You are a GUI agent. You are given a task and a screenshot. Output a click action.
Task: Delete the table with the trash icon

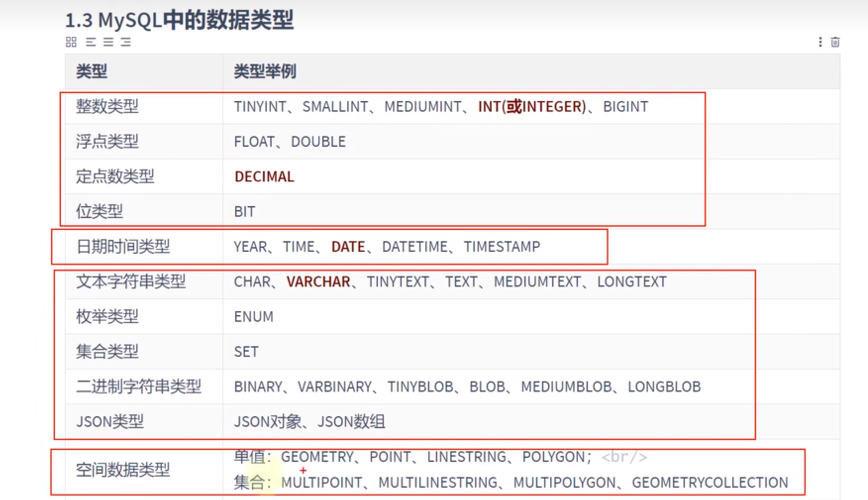[x=835, y=42]
